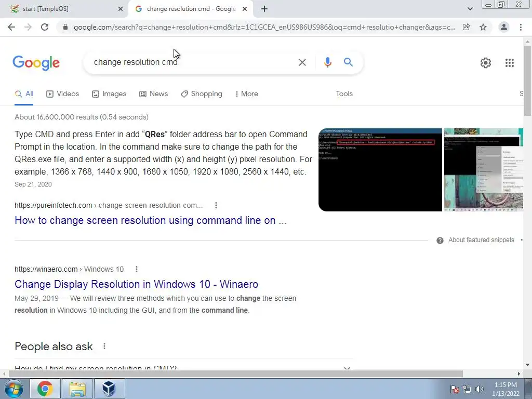Viewport: 532px width, 399px height.
Task: Switch to the News results tab
Action: [x=154, y=94]
